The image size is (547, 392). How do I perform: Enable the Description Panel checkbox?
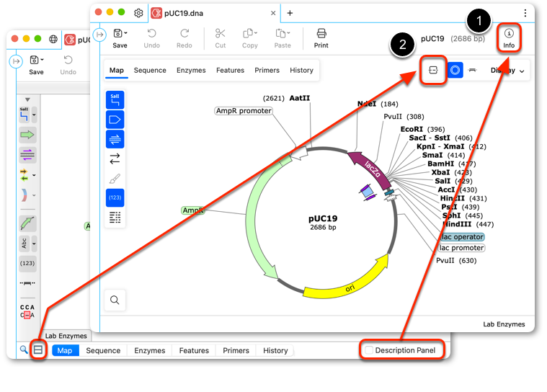tap(369, 349)
